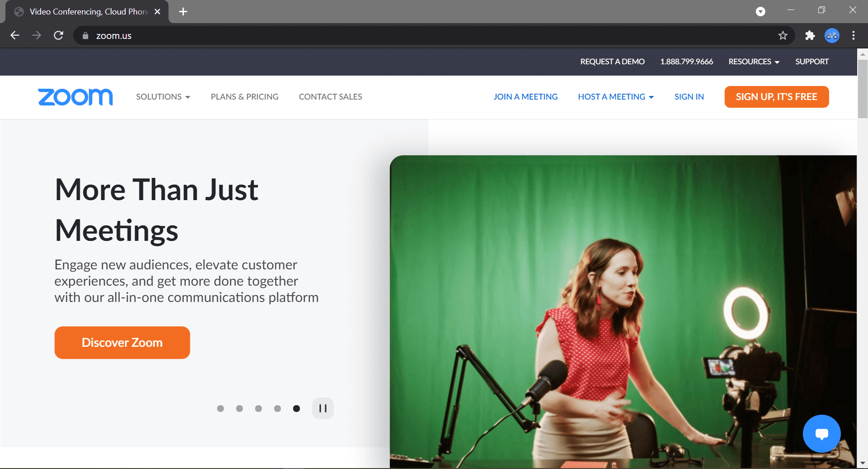
Task: Restore down the Chrome window
Action: coord(821,10)
